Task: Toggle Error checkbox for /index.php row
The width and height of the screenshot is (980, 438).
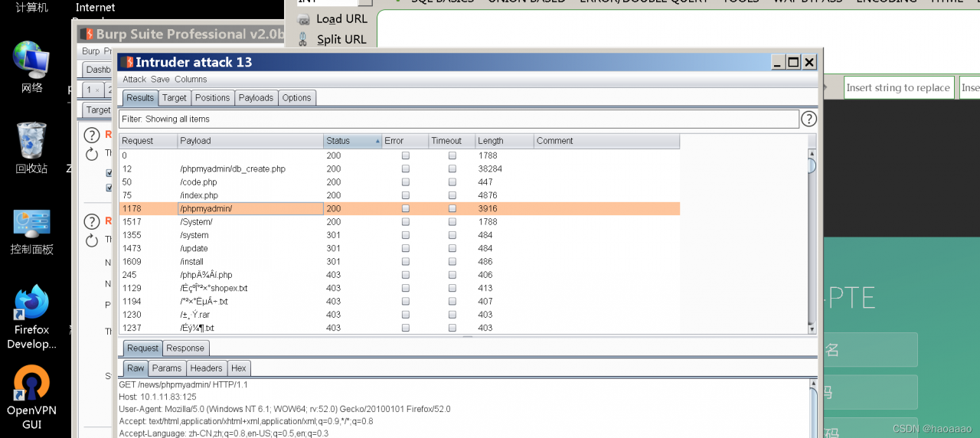Action: click(406, 195)
